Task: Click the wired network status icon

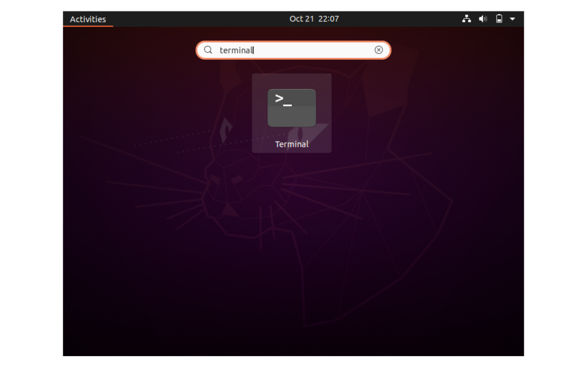Action: point(466,19)
